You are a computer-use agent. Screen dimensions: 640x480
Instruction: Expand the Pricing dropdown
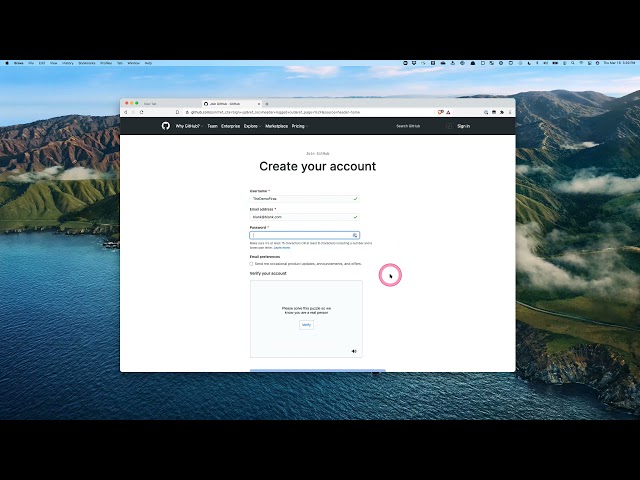point(300,126)
